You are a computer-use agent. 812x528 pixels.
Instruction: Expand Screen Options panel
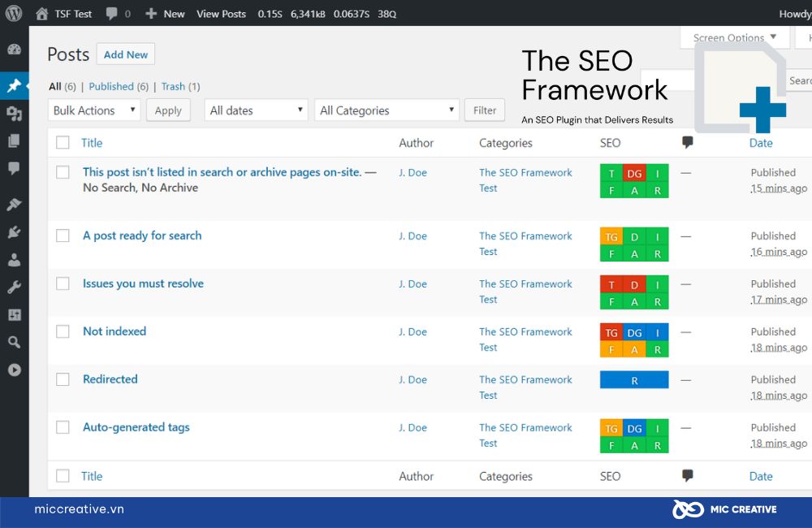click(735, 37)
